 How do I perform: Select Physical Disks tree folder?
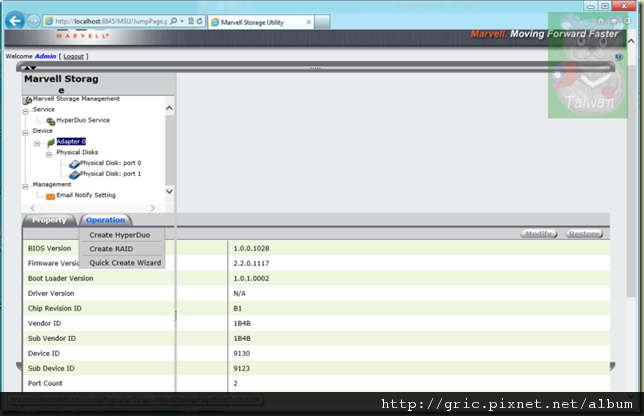tap(77, 152)
